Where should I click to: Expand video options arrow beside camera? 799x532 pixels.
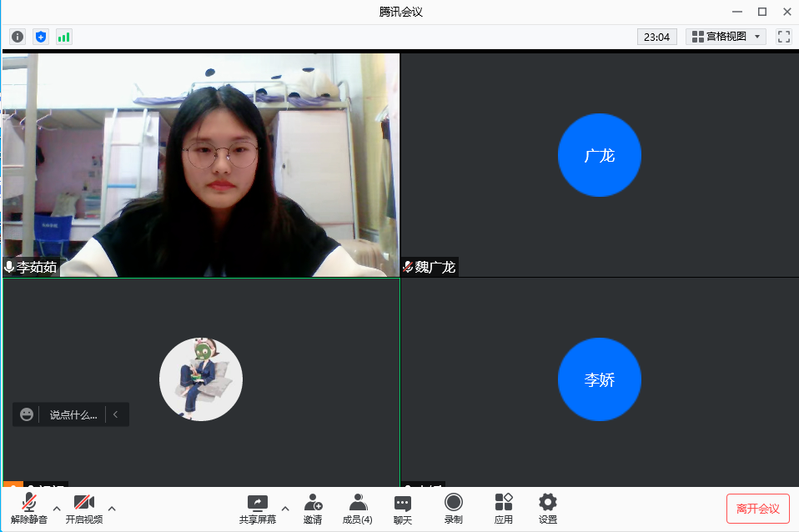click(x=112, y=508)
